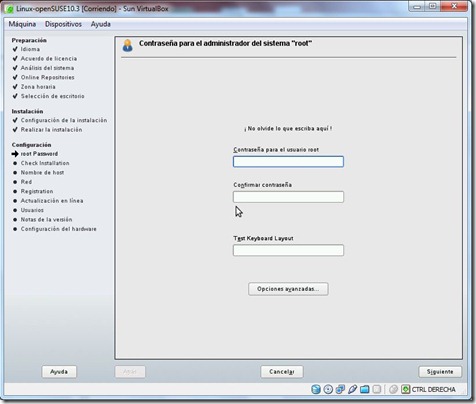Image resolution: width=476 pixels, height=404 pixels.
Task: Click the Preparación section heading
Action: click(29, 40)
